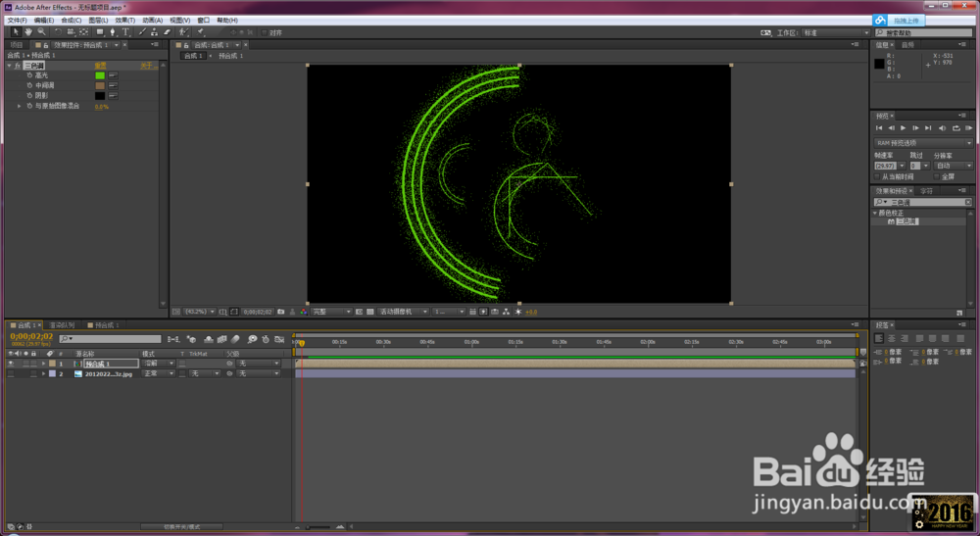This screenshot has width=980, height=536.
Task: Select the Roto Brush tool
Action: click(183, 32)
